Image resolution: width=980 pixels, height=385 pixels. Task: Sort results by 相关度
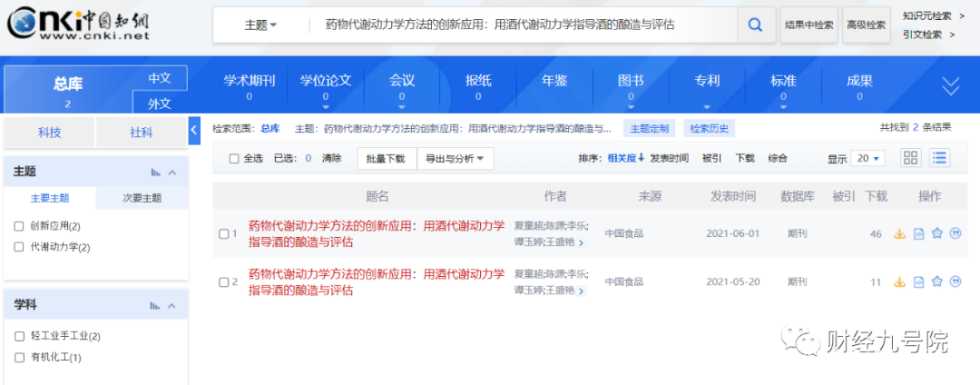point(625,158)
